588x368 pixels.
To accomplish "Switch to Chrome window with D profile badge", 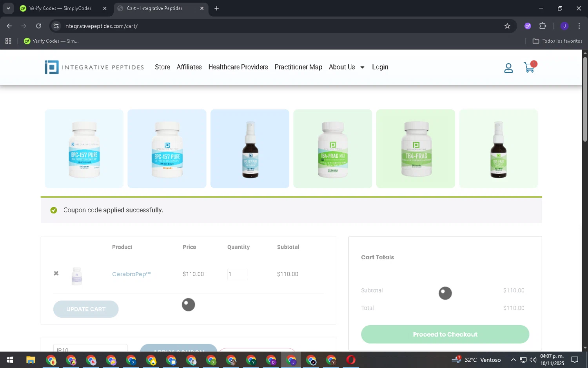I will click(x=271, y=360).
